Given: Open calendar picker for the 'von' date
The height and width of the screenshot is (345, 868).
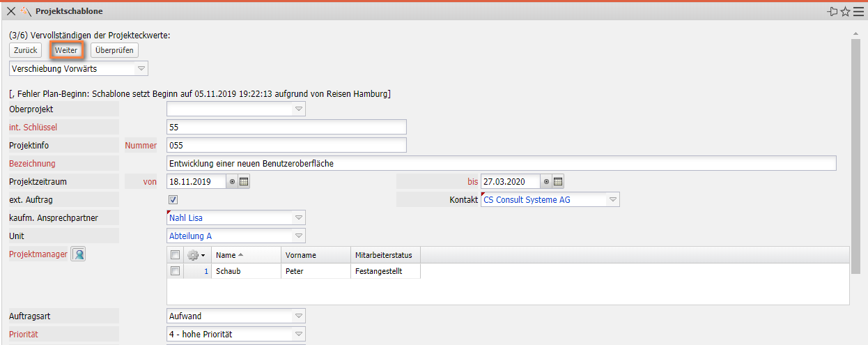Looking at the screenshot, I should (244, 182).
